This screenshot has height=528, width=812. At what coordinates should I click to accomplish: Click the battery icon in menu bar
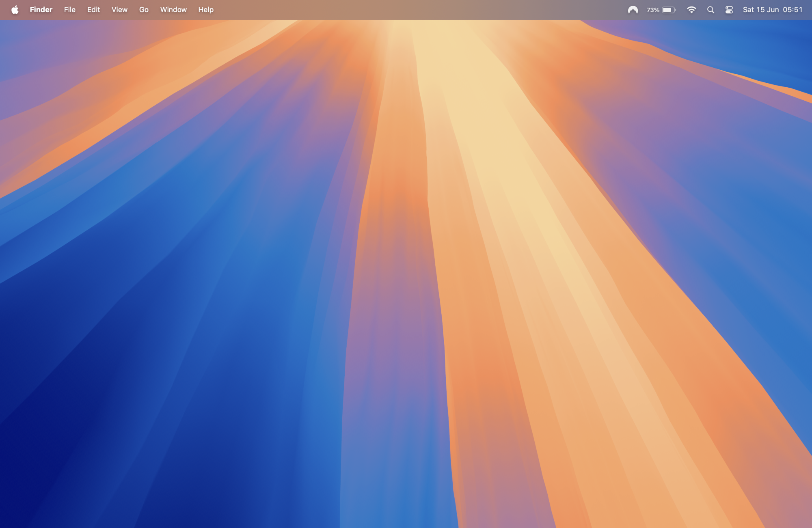(x=668, y=10)
